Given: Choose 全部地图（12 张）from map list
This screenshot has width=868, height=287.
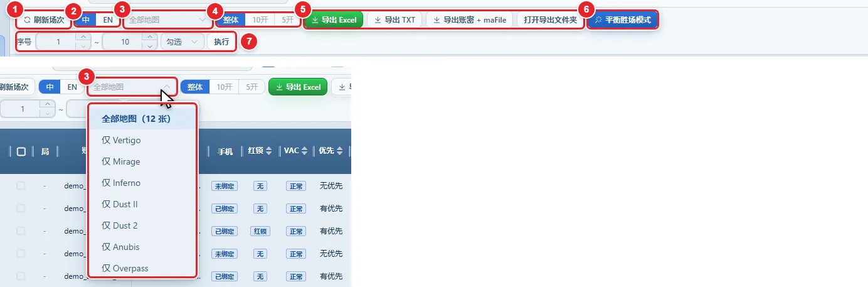Looking at the screenshot, I should point(142,119).
